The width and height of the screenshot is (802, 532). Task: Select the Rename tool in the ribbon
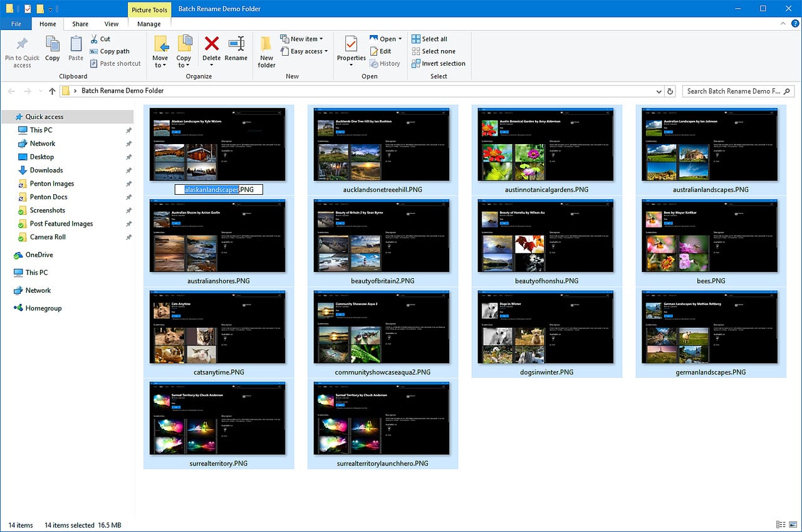(236, 50)
